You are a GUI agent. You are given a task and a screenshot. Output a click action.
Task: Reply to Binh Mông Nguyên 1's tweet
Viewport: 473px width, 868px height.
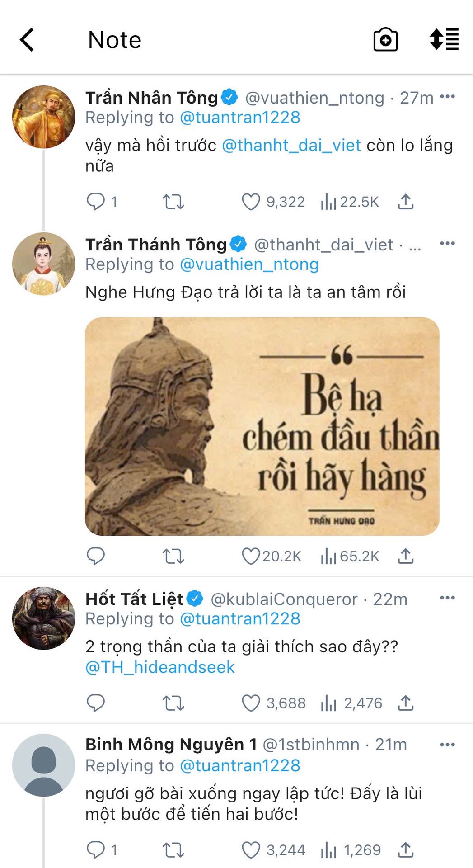coord(95,850)
